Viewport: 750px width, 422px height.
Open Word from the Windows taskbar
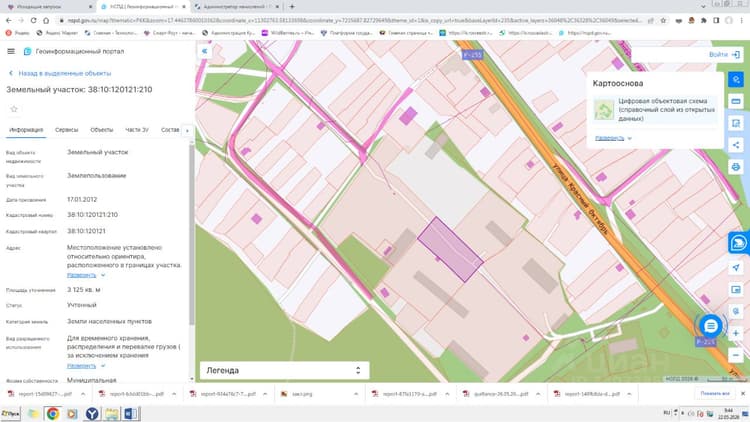click(131, 413)
